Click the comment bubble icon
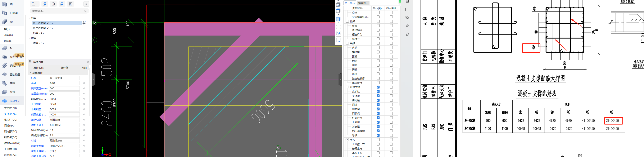Image resolution: width=644 pixels, height=157 pixels. pyautogui.click(x=407, y=9)
